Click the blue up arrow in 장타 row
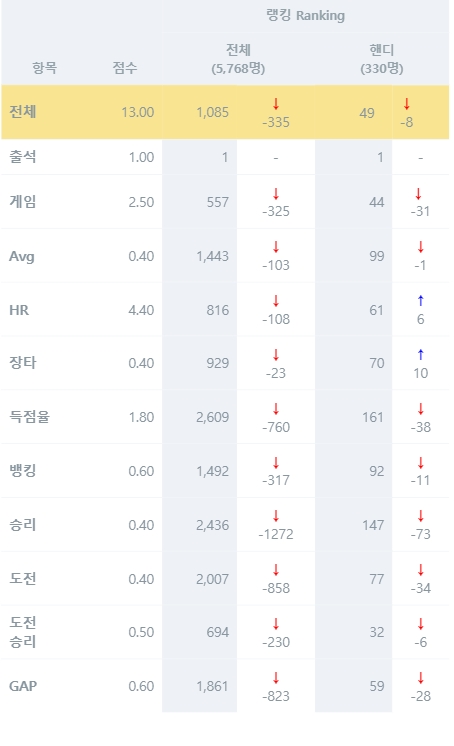 click(420, 354)
